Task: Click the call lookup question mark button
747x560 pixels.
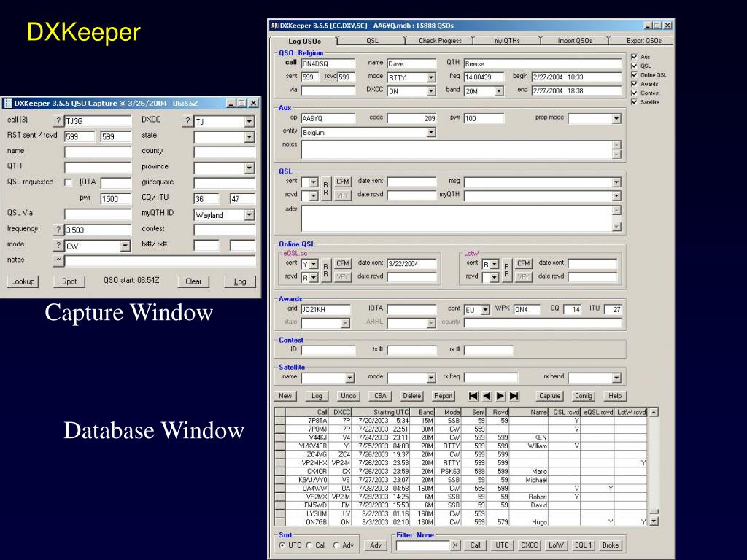Action: coord(58,121)
